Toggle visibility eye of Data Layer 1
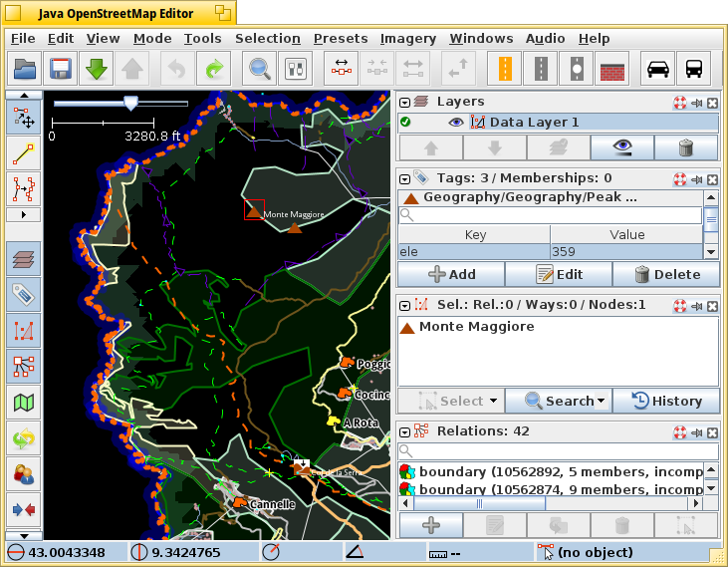Viewport: 728px width, 567px height. point(456,123)
